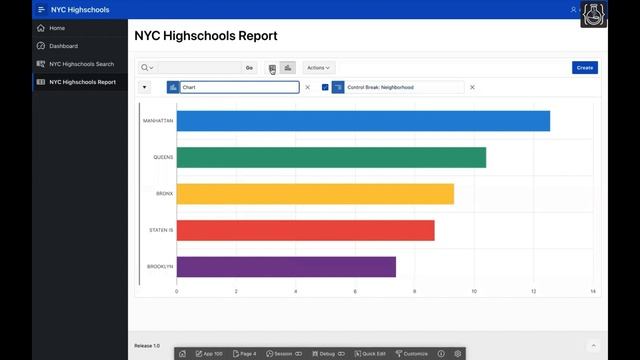
Task: Activate Quick Edit in developer toolbar
Action: [x=370, y=354]
